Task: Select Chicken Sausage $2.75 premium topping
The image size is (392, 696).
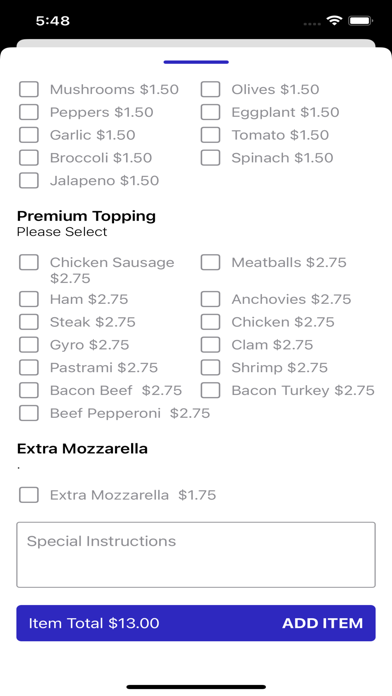Action: click(x=29, y=262)
